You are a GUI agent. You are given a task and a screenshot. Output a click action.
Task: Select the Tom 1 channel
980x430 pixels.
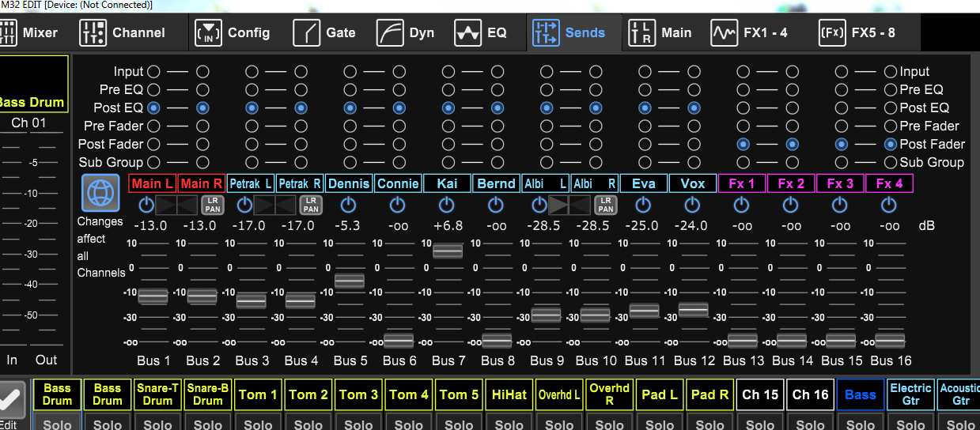pos(258,394)
